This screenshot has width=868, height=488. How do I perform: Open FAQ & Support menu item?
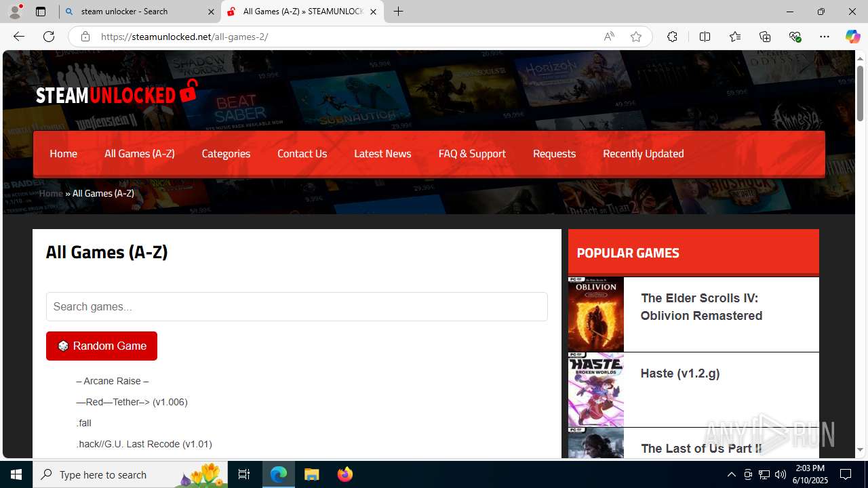(472, 153)
